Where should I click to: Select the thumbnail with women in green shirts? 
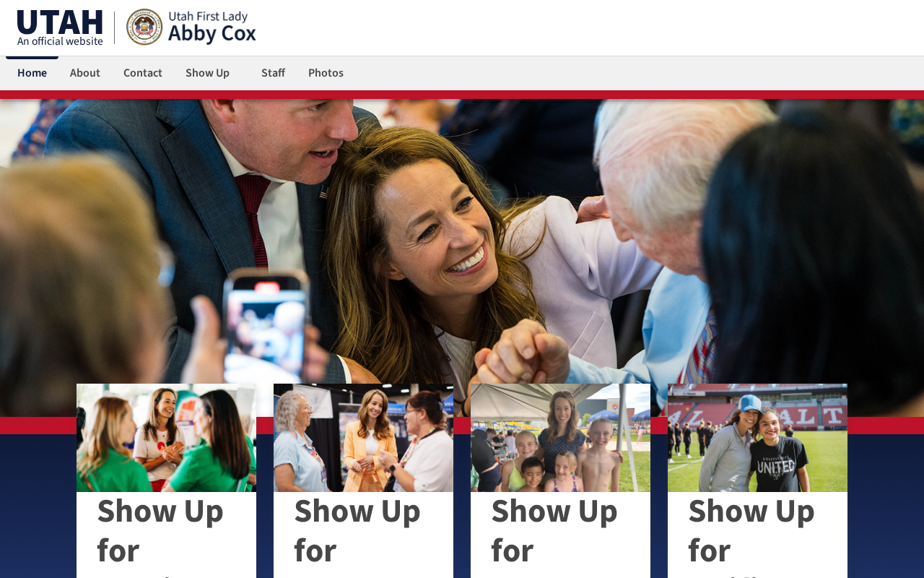[x=166, y=438]
